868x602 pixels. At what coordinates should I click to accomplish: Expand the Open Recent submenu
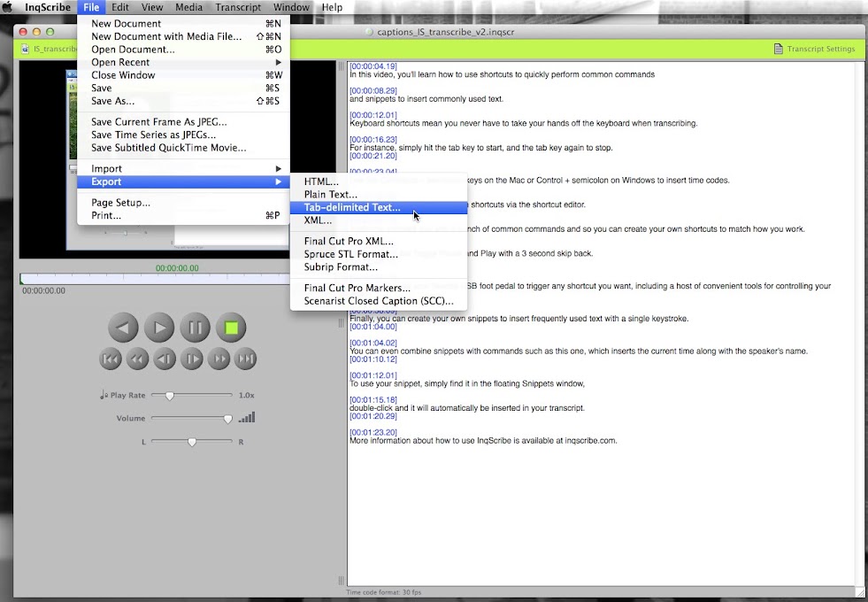(x=183, y=62)
